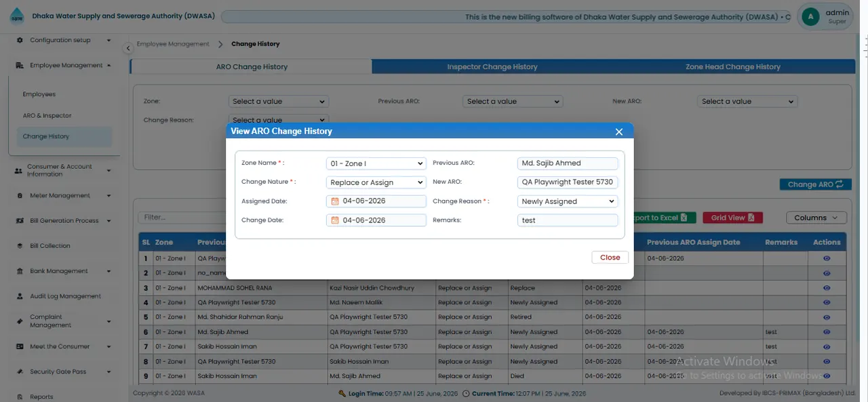
Task: Select the MOHAMMAD SOHEL RANA cell
Action: pyautogui.click(x=260, y=288)
